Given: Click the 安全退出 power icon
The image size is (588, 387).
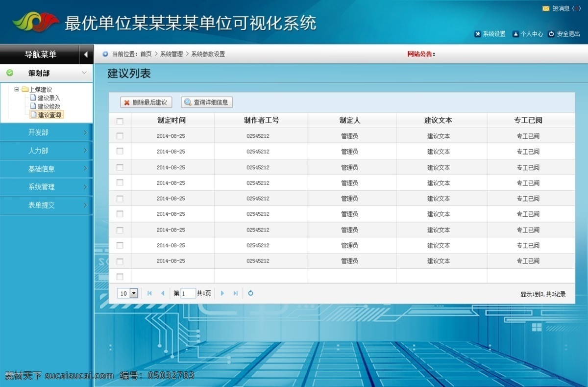Looking at the screenshot, I should (551, 34).
